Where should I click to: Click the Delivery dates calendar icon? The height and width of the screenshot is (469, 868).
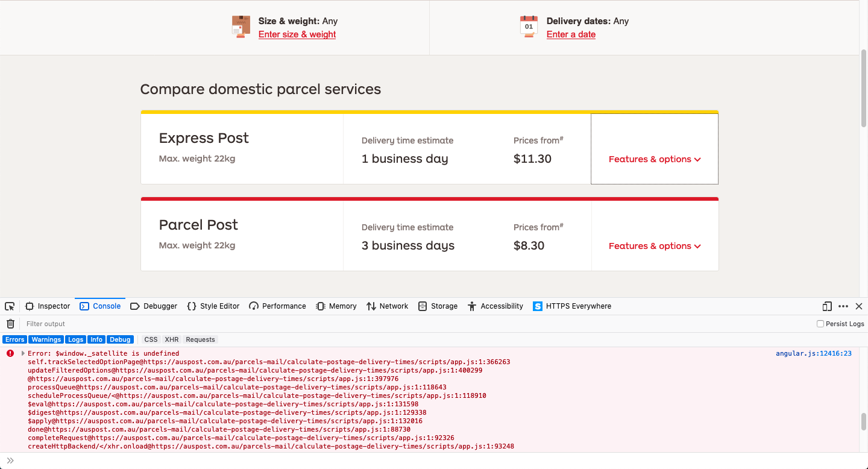(529, 27)
